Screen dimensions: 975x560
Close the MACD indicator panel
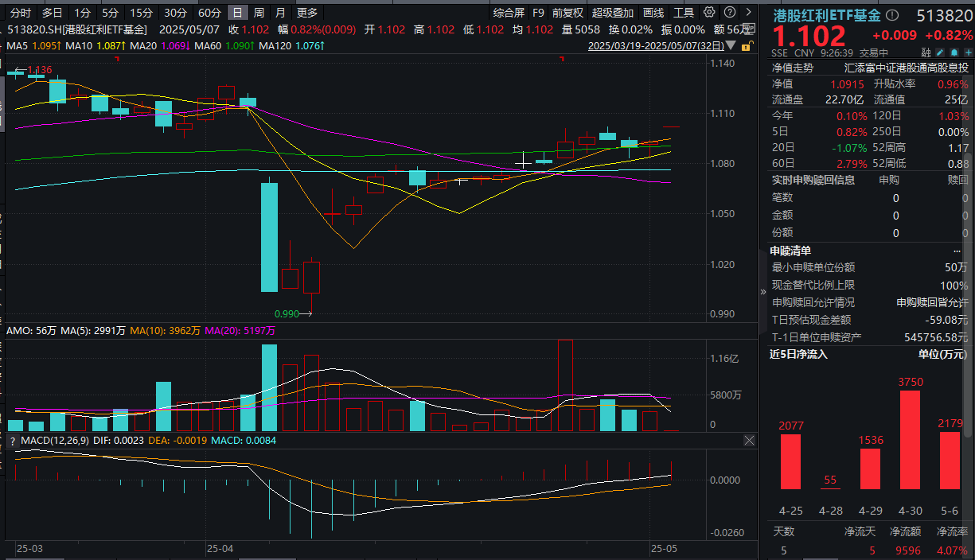pyautogui.click(x=748, y=440)
